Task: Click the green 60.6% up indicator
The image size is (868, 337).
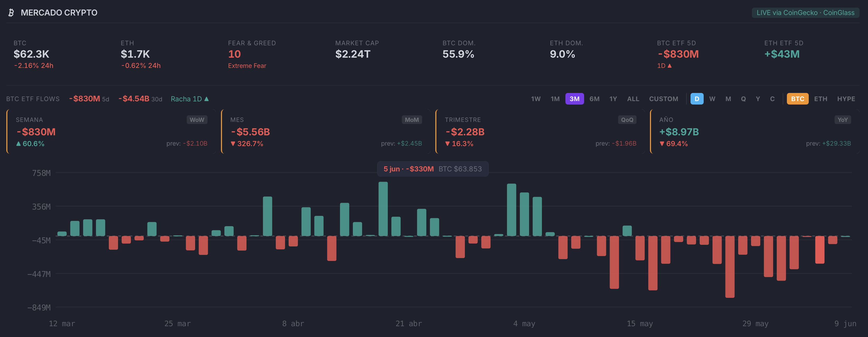Action: point(30,143)
